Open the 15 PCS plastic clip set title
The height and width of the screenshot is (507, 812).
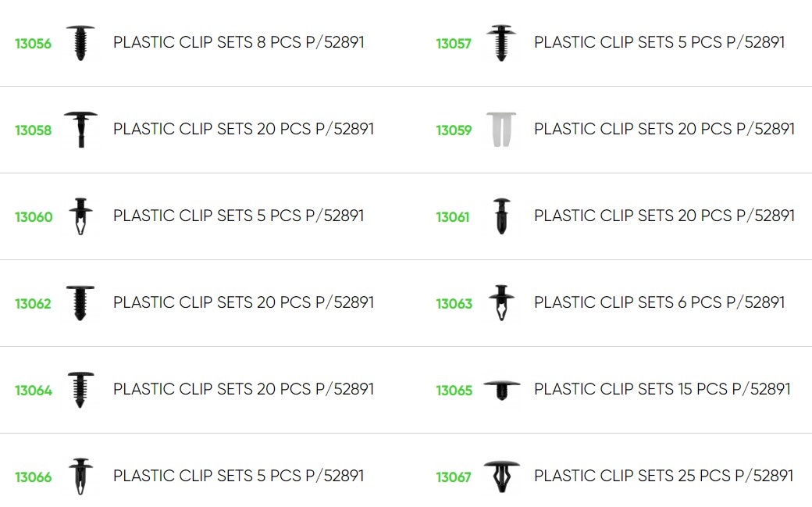point(662,389)
